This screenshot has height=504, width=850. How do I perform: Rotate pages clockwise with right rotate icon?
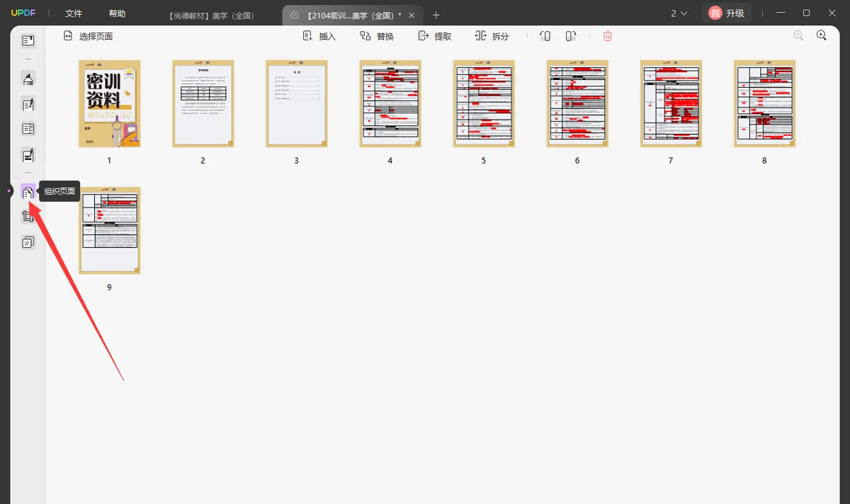571,35
